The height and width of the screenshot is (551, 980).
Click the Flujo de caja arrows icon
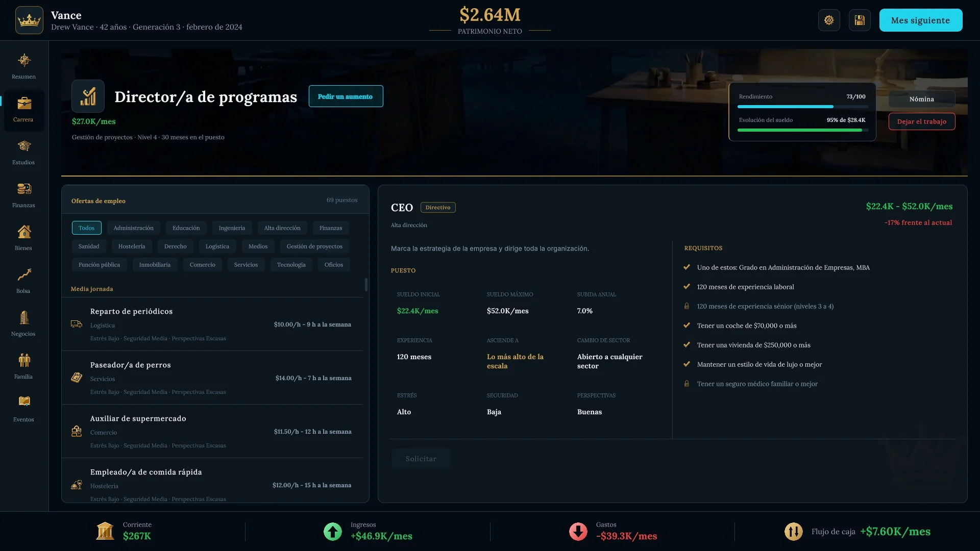click(x=794, y=532)
